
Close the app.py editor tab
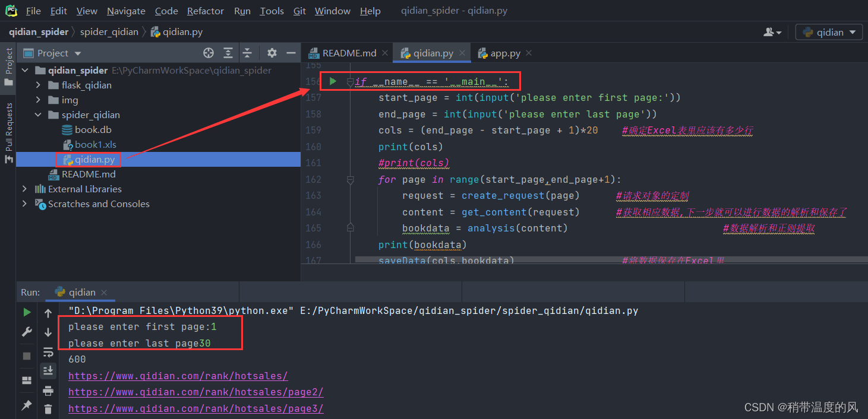[528, 53]
